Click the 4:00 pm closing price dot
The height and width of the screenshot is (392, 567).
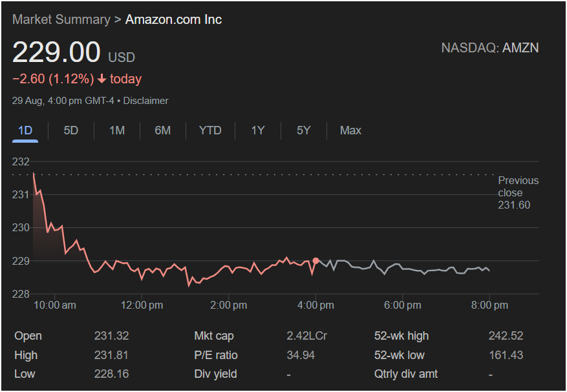[x=316, y=260]
